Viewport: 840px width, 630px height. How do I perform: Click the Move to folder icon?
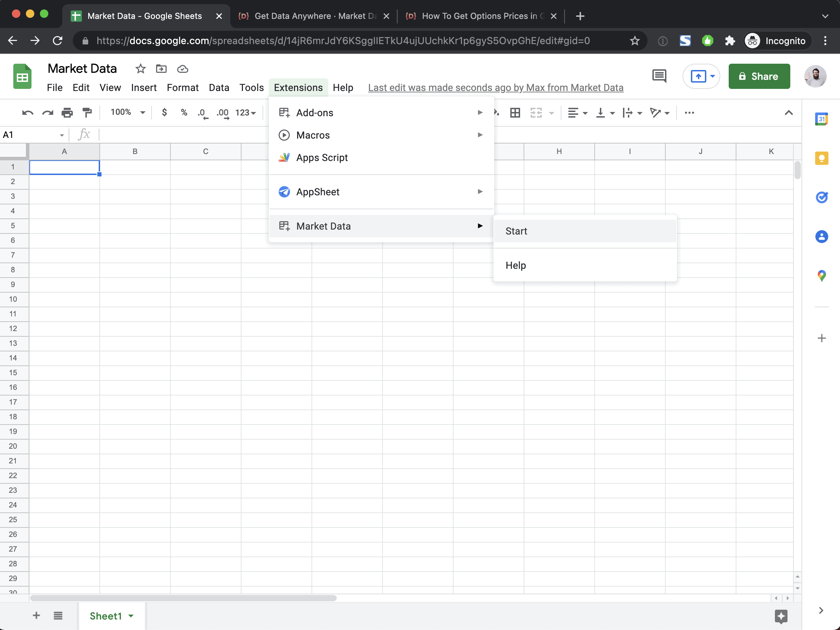pos(161,69)
